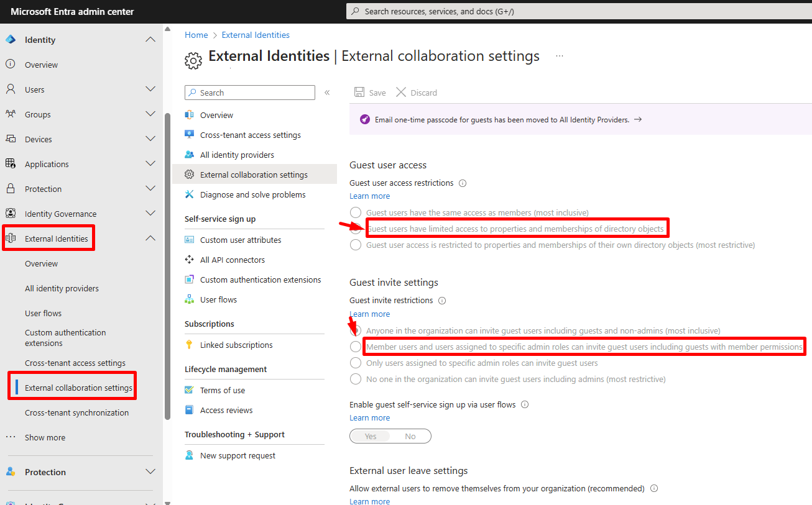Viewport: 812px width, 505px height.
Task: Expand the Users section chevron
Action: (150, 89)
